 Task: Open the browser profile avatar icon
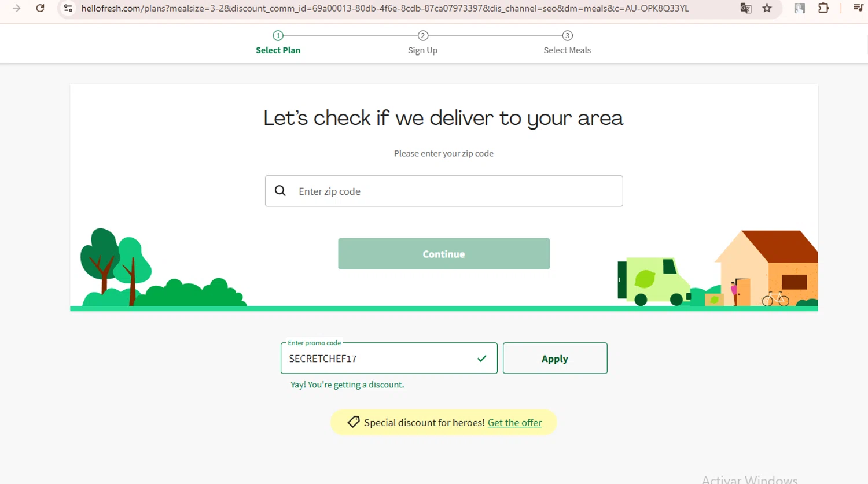pyautogui.click(x=800, y=8)
